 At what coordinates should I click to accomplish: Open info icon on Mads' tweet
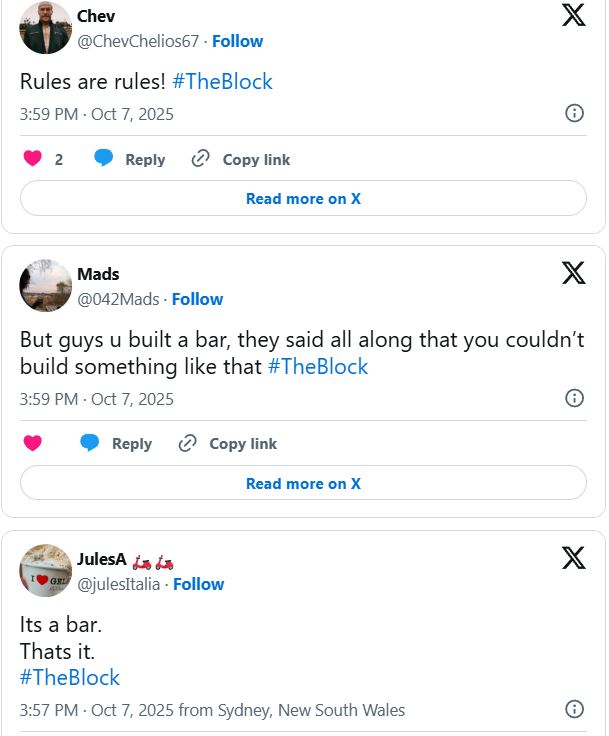575,398
